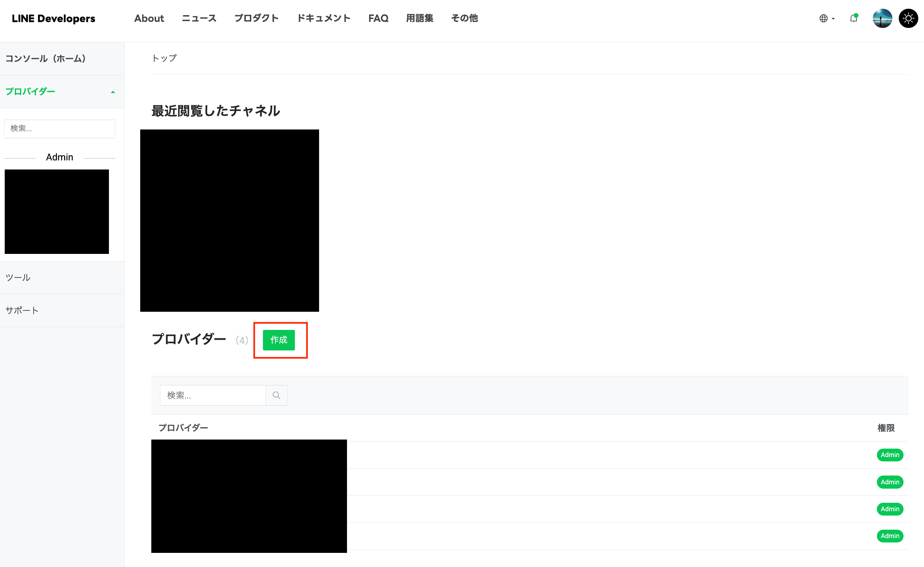Expand the その他 menu

click(x=464, y=18)
